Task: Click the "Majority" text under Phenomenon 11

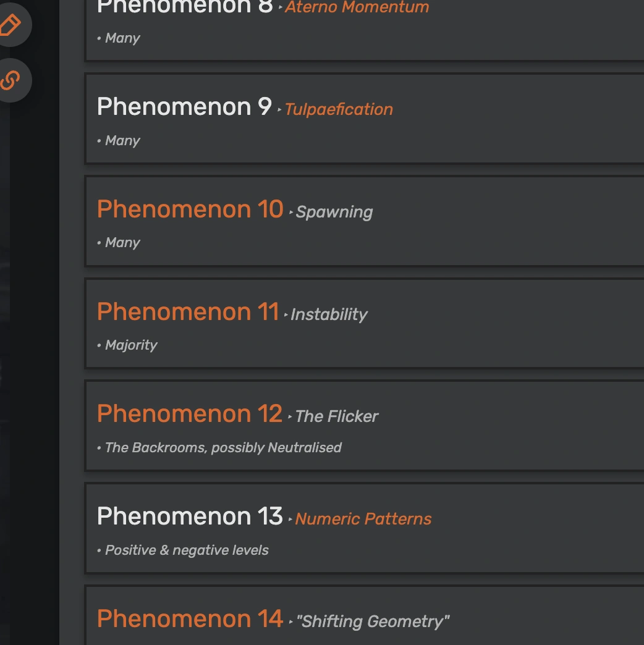Action: [x=131, y=345]
